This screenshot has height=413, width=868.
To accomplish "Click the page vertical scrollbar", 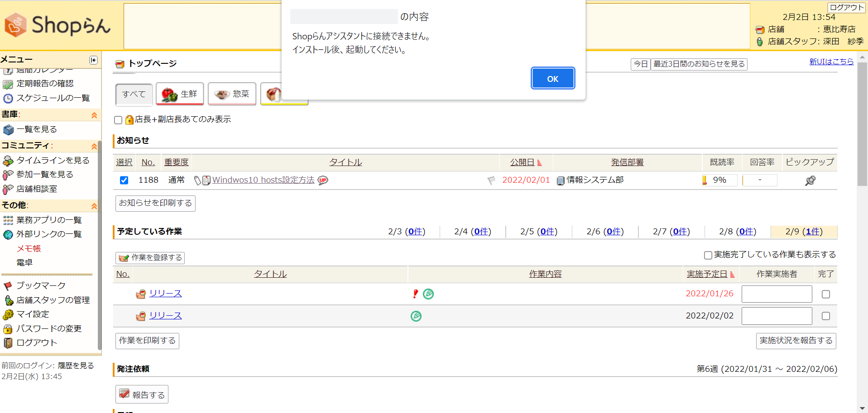I will click(862, 226).
